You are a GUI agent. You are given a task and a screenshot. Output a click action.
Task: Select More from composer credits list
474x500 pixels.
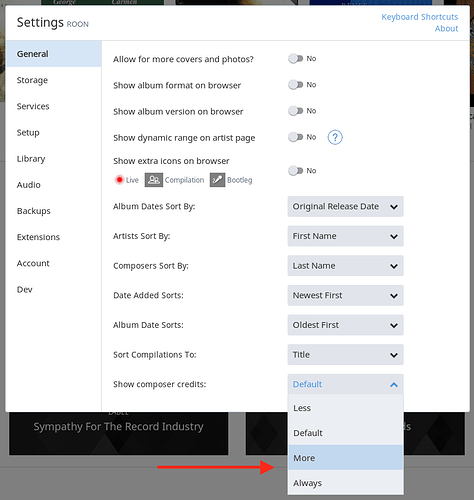(x=346, y=458)
